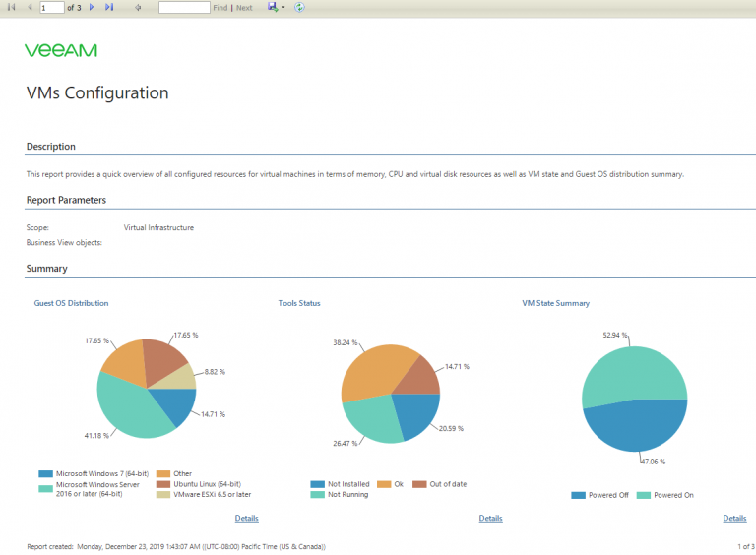Click the back to parent report arrow
Image resolution: width=756 pixels, height=555 pixels.
pyautogui.click(x=138, y=7)
